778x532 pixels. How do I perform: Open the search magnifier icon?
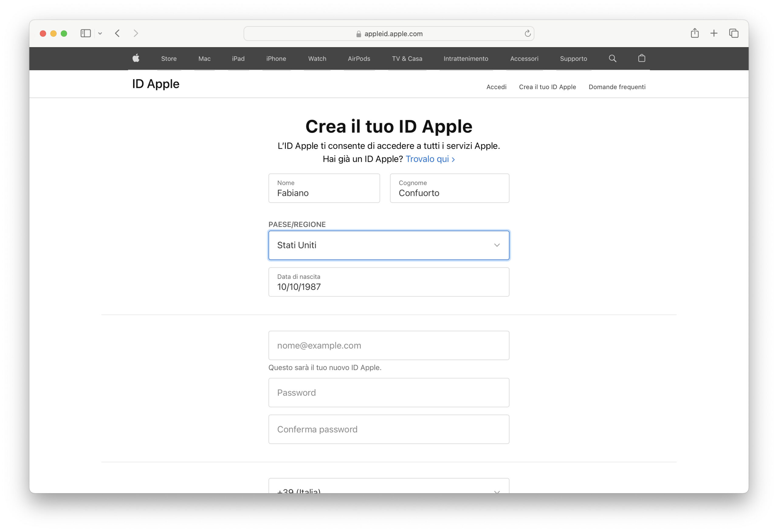612,58
